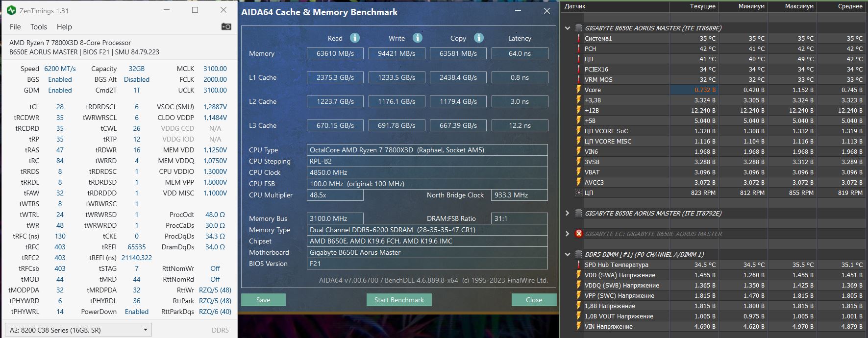Click the chip icon of IT8689E sensor group
Image resolution: width=868 pixels, height=338 pixels.
pyautogui.click(x=578, y=28)
